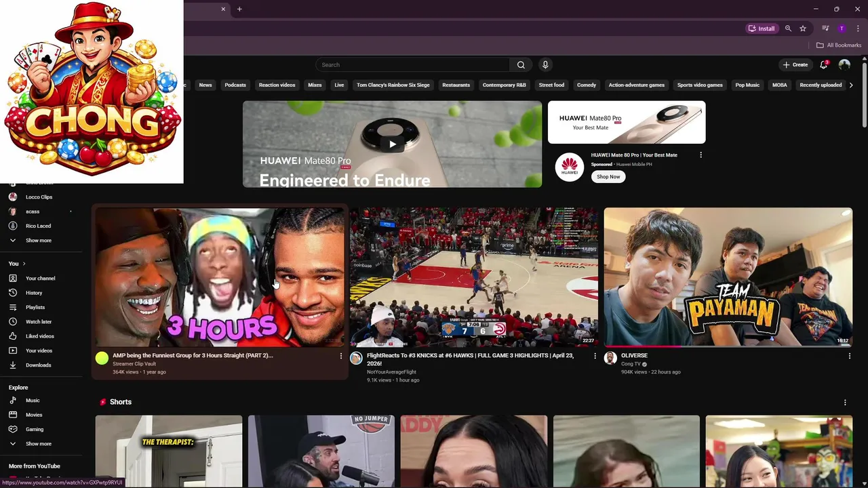Close the current browser tab
This screenshot has height=488, width=868.
tap(223, 9)
